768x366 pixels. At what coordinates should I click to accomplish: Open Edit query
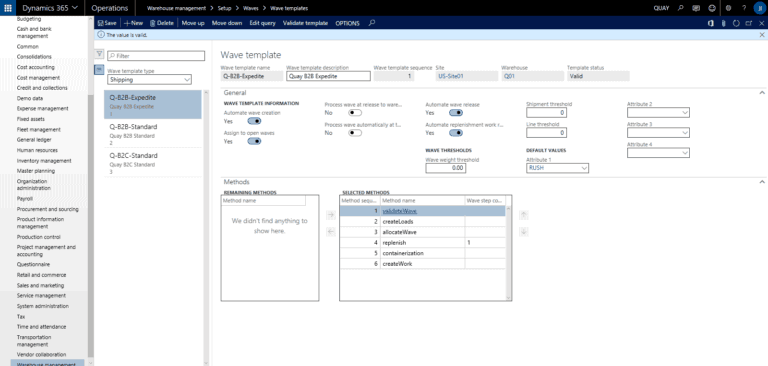[x=263, y=23]
